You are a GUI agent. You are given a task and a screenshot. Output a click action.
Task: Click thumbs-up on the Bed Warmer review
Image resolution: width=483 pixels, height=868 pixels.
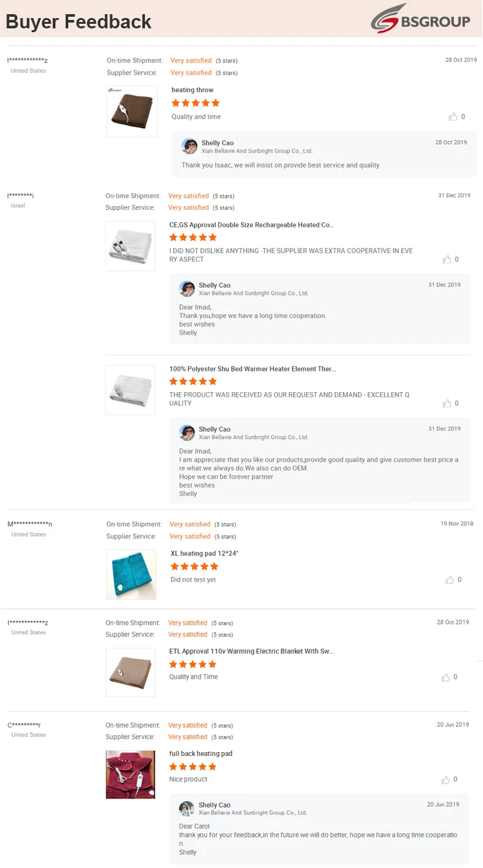coord(447,403)
